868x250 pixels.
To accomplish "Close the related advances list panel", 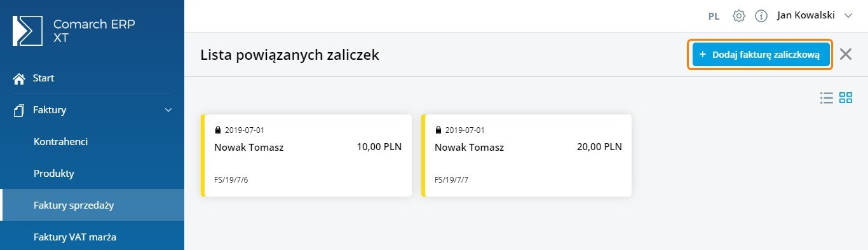I will point(845,54).
